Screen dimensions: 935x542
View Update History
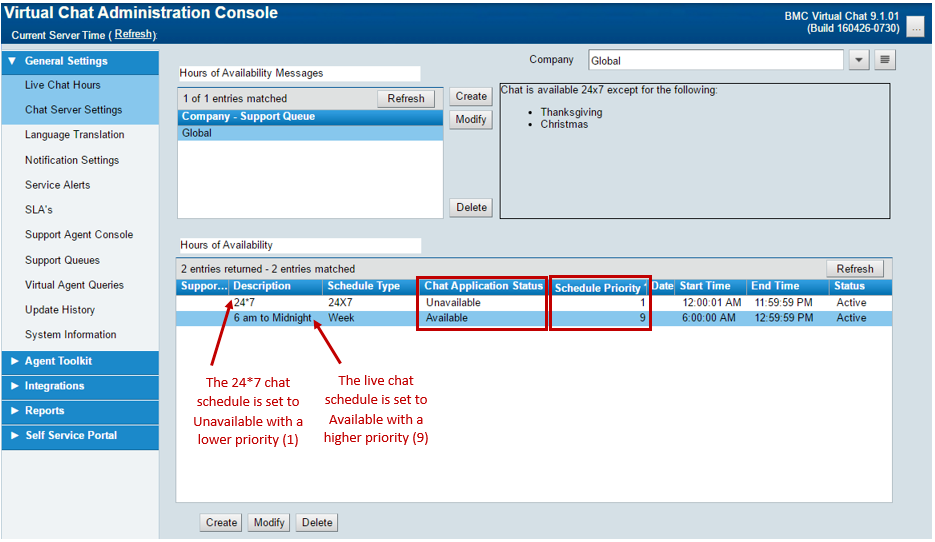click(60, 310)
